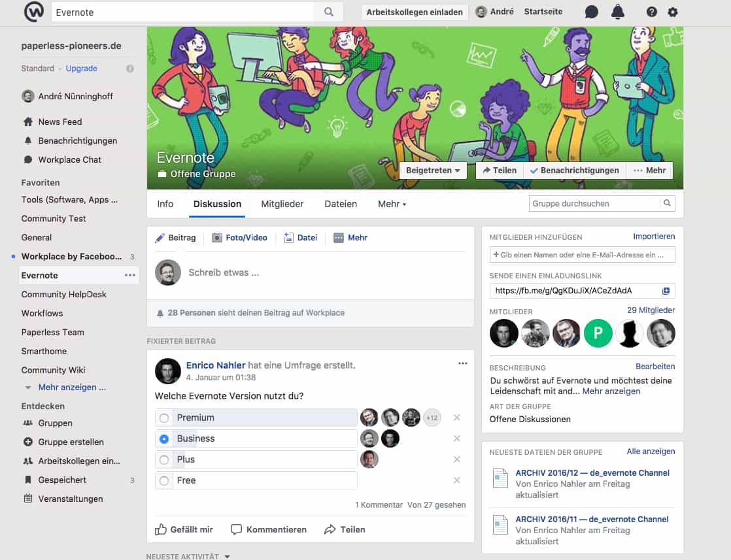731x560 pixels.
Task: Copy the invitation link icon
Action: pos(666,291)
